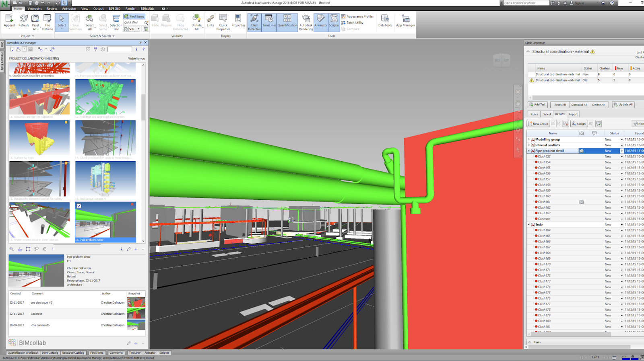This screenshot has width=644, height=361.
Task: Toggle Clash Detective window
Action: pyautogui.click(x=254, y=22)
